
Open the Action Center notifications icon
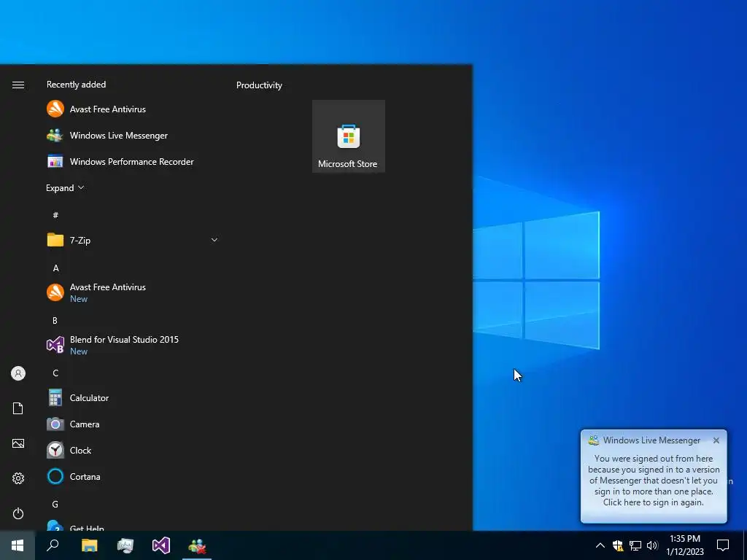click(x=723, y=545)
